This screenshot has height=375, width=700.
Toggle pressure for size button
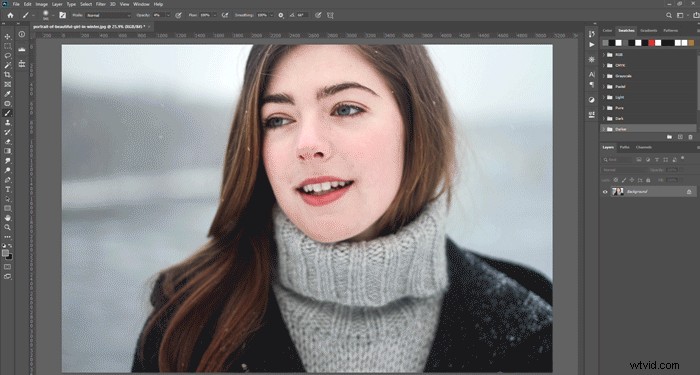click(318, 15)
